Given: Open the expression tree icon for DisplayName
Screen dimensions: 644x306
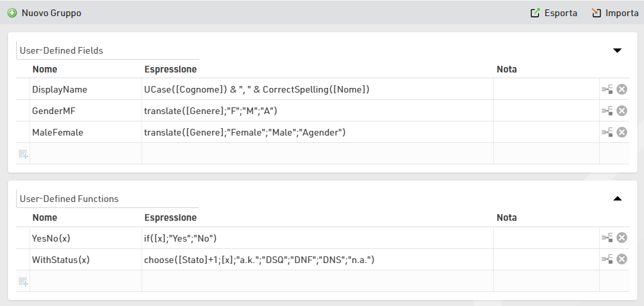Looking at the screenshot, I should [x=607, y=89].
